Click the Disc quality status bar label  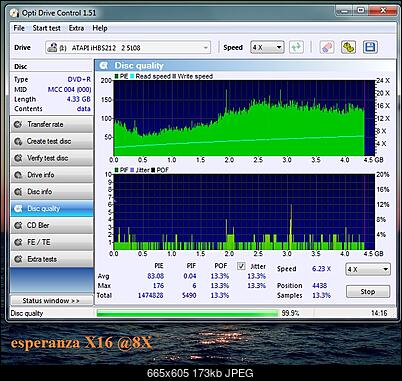pyautogui.click(x=27, y=313)
